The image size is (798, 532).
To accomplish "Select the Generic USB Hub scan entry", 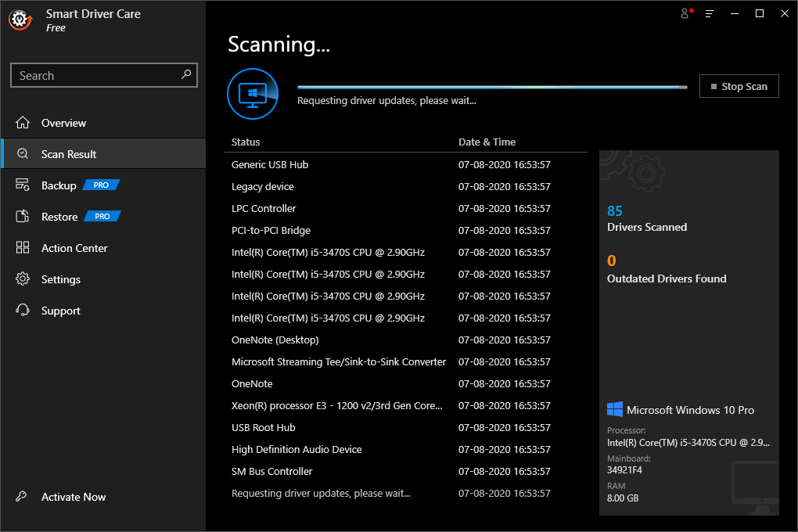I will (x=269, y=164).
